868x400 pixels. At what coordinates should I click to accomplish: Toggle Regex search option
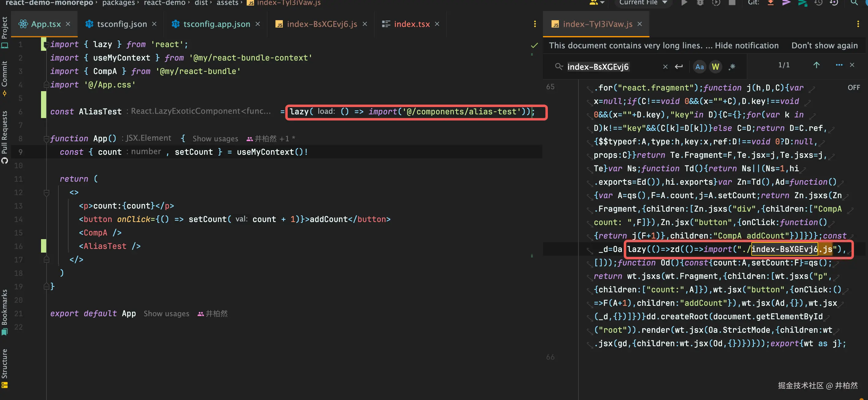coord(731,67)
